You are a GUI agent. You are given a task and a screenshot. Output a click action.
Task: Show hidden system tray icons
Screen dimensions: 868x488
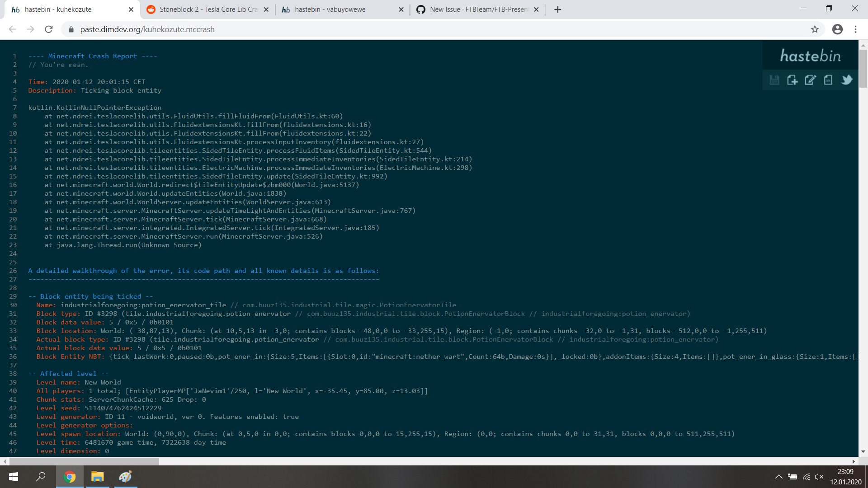(778, 477)
